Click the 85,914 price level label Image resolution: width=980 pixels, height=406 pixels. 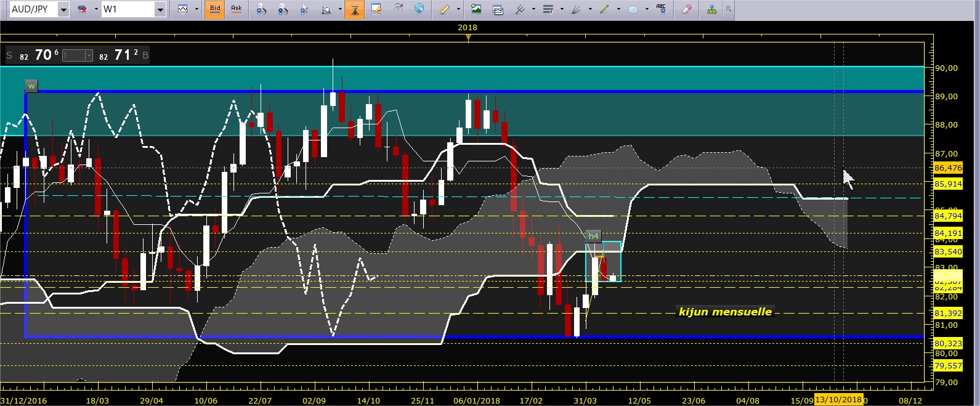[x=948, y=184]
